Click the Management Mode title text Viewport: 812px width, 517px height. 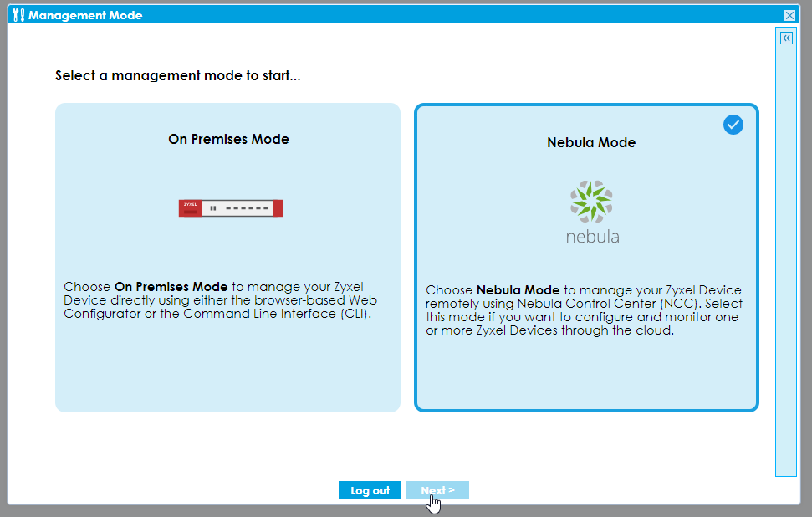coord(85,15)
